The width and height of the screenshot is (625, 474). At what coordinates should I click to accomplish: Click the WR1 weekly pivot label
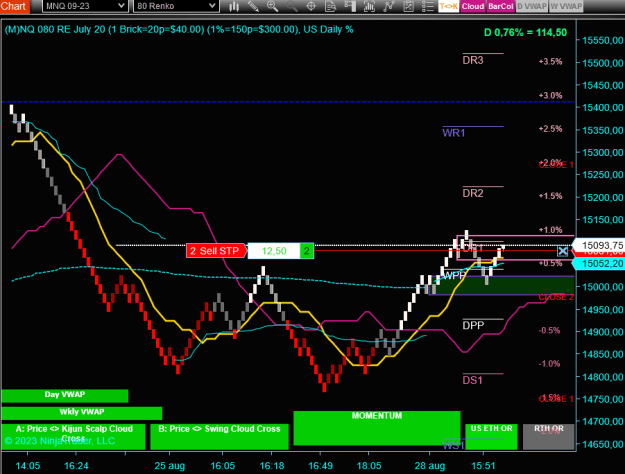pos(454,133)
